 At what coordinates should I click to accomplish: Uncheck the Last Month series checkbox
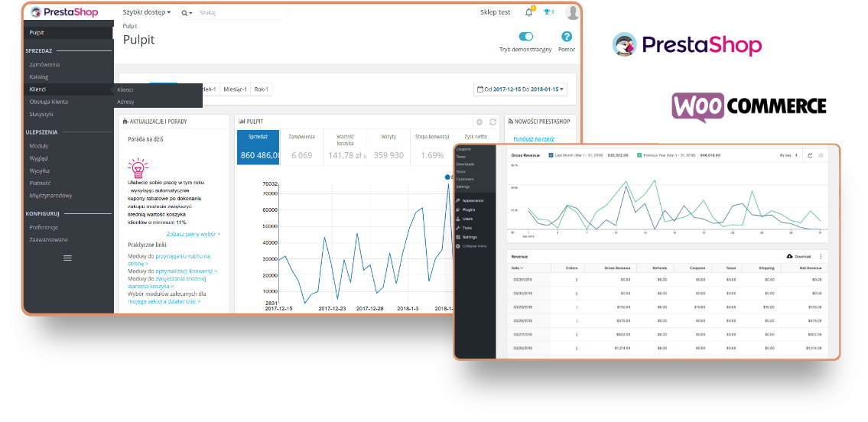(x=551, y=155)
